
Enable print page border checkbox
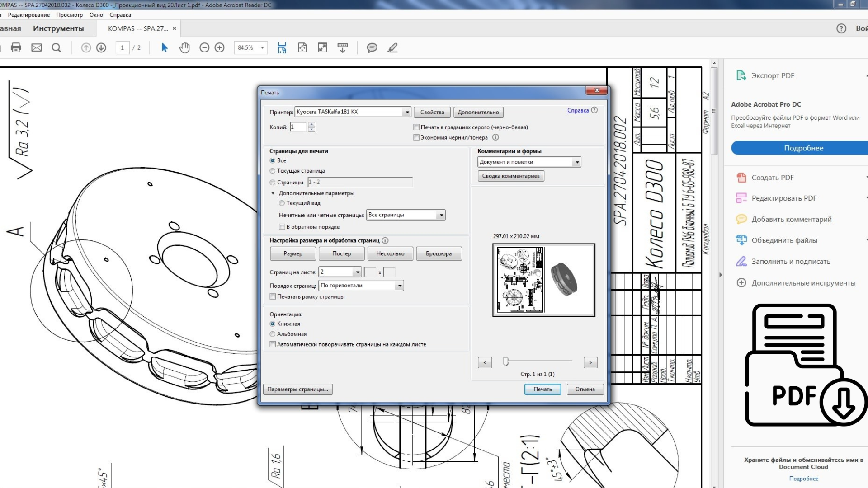click(273, 297)
